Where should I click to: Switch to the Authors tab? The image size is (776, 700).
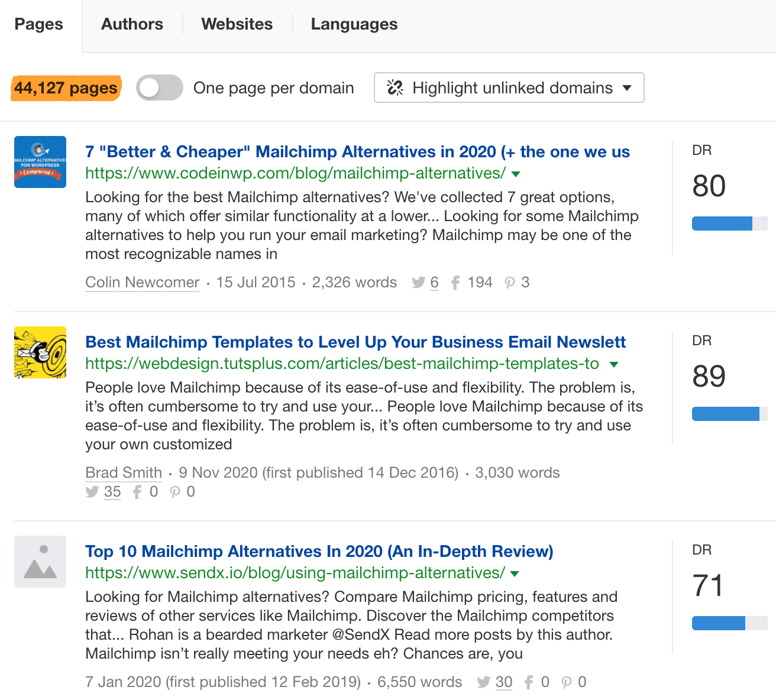(x=132, y=24)
